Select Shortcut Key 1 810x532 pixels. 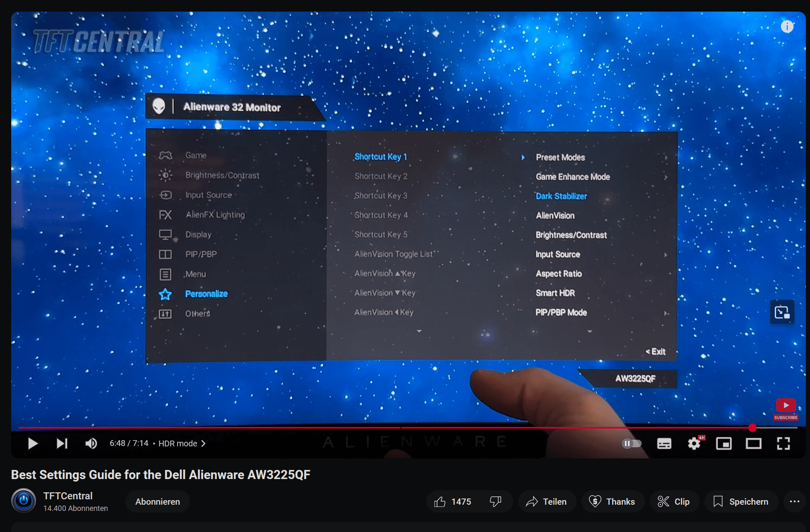[x=381, y=157]
